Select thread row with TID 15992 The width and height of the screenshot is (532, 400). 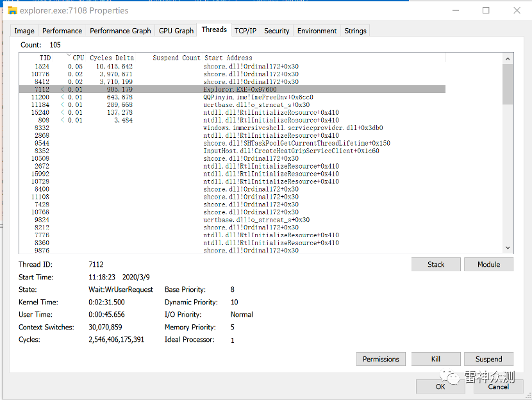point(232,174)
